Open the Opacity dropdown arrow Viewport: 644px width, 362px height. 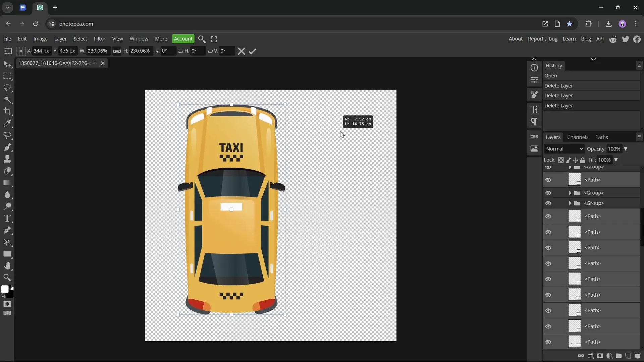[626, 148]
